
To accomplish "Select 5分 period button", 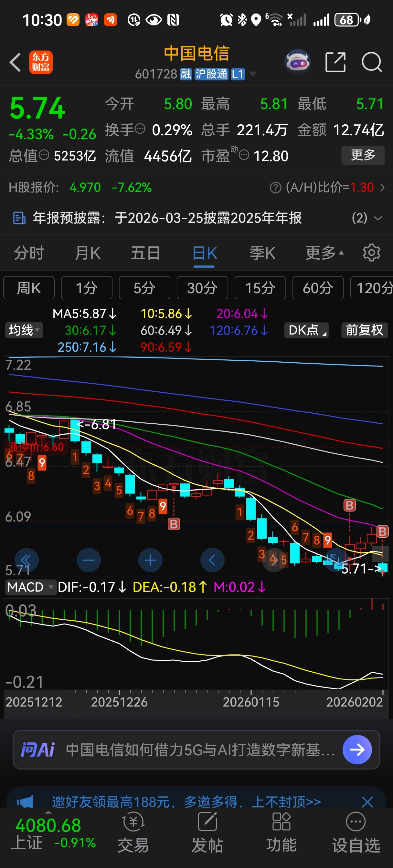I will (144, 288).
